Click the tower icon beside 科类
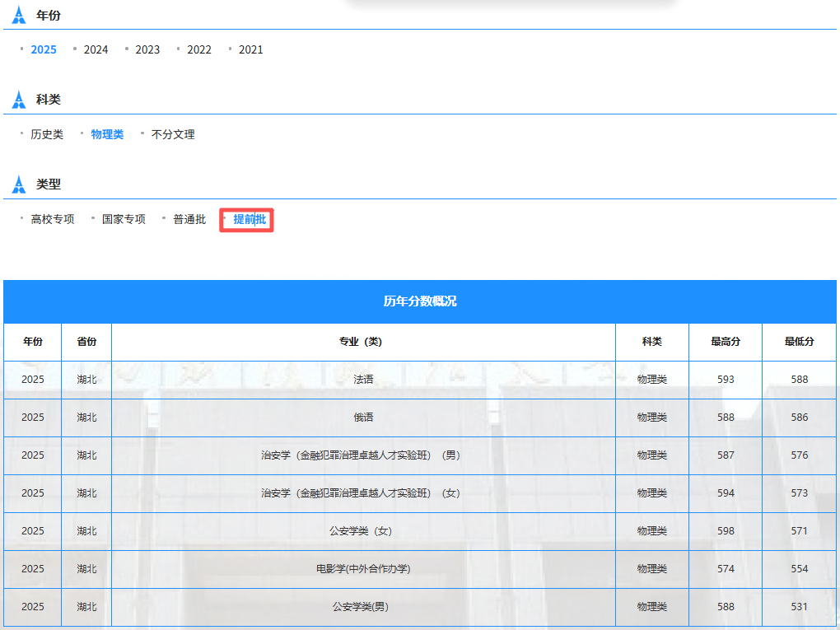The image size is (840, 630). pyautogui.click(x=19, y=100)
